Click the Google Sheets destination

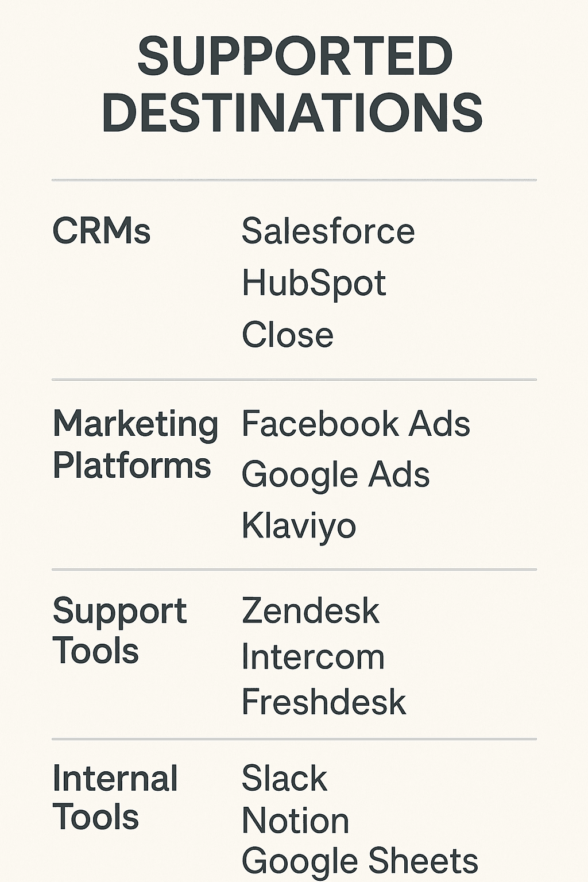coord(360,861)
